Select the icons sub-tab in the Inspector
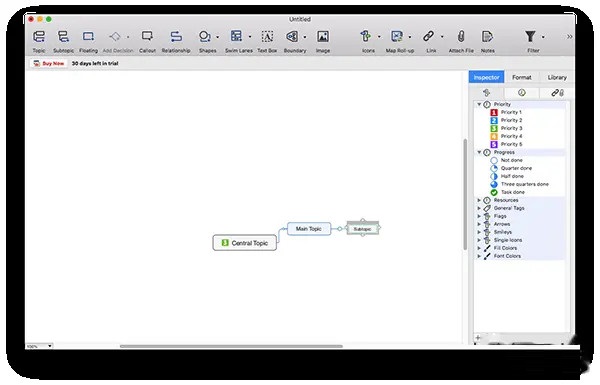 486,93
